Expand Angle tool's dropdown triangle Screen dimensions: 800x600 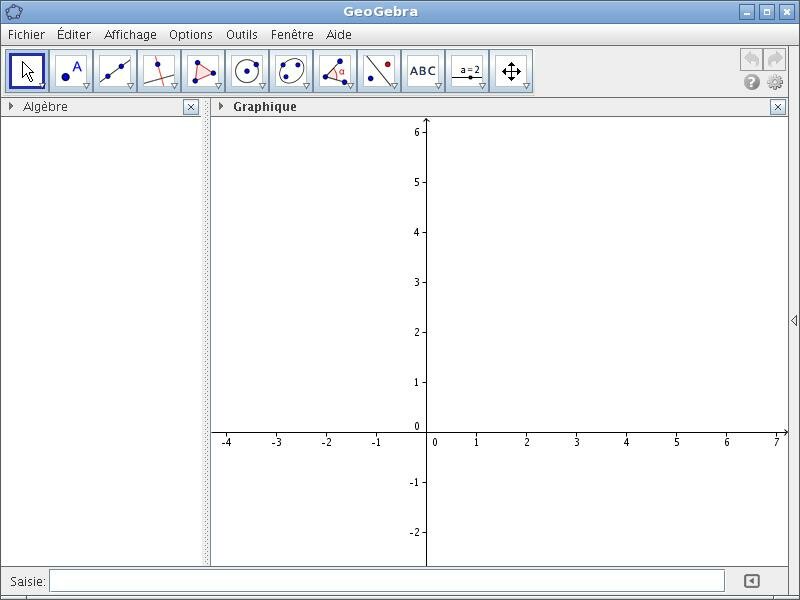coord(350,86)
